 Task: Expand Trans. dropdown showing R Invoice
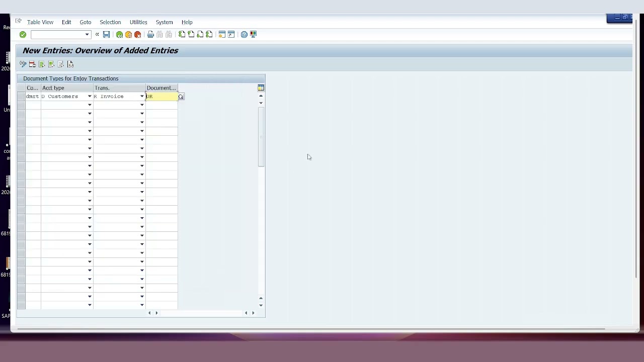tap(142, 97)
